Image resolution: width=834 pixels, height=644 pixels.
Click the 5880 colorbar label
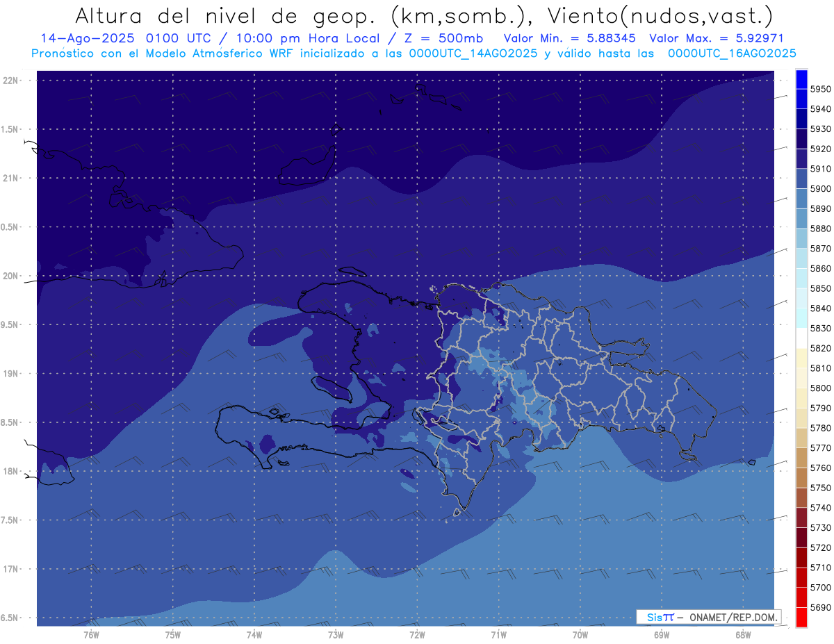(820, 229)
